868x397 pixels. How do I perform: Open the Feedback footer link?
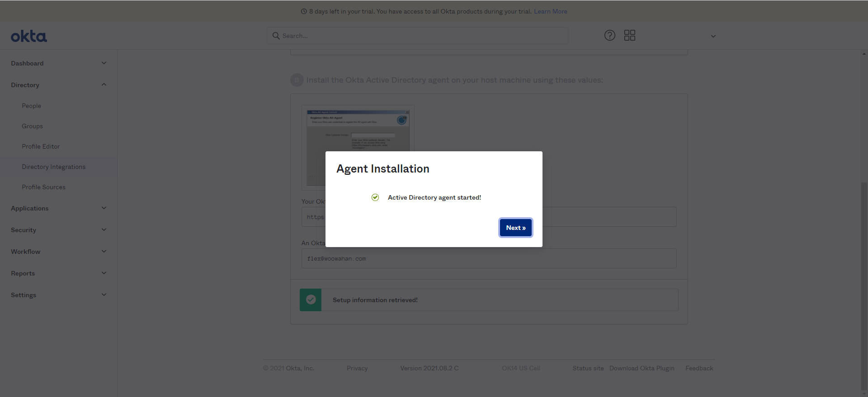(x=699, y=368)
